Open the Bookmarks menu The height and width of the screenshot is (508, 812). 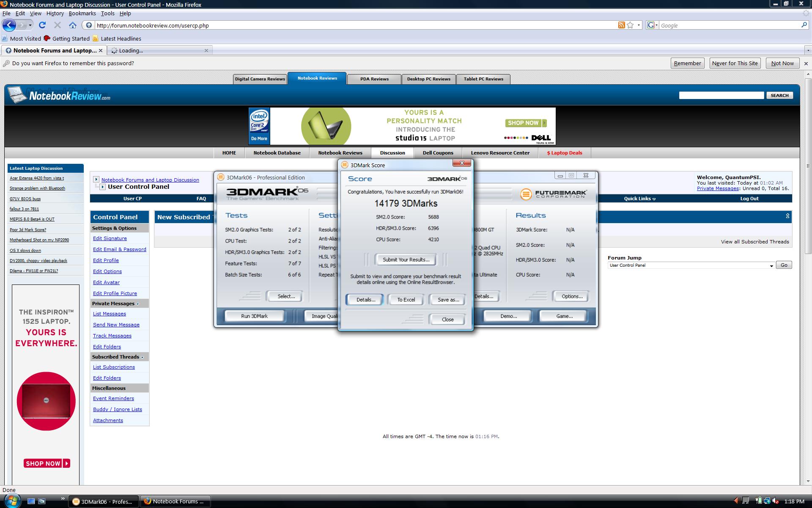pyautogui.click(x=82, y=13)
